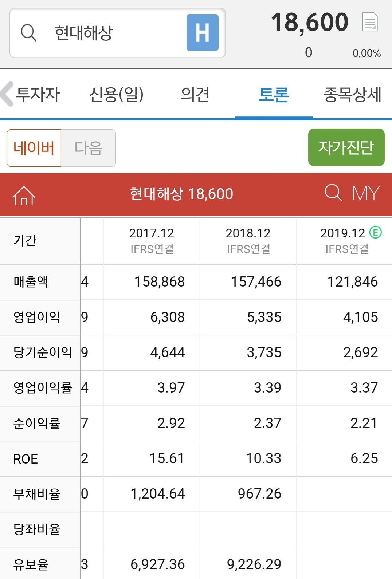
Task: Select the 157,466 sales value
Action: click(256, 282)
